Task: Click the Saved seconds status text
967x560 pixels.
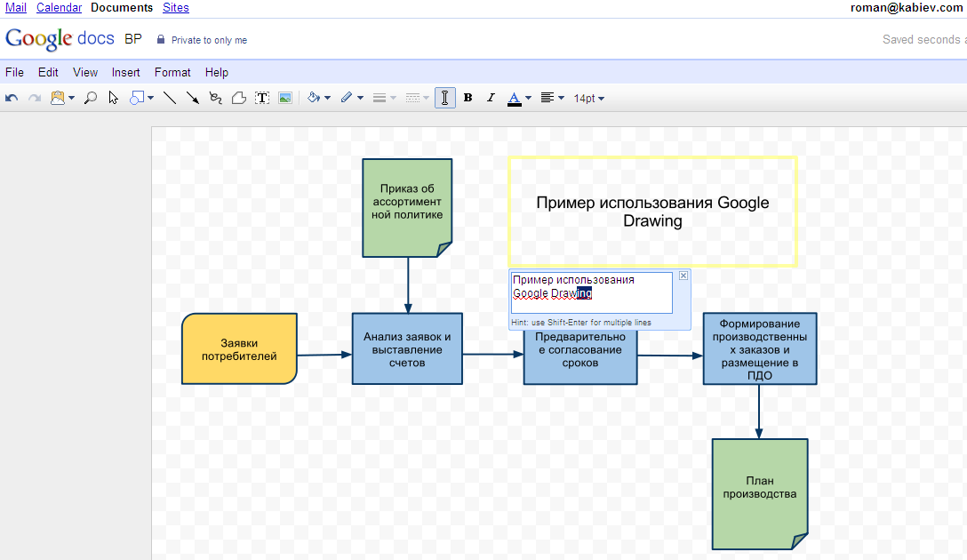Action: pos(923,39)
